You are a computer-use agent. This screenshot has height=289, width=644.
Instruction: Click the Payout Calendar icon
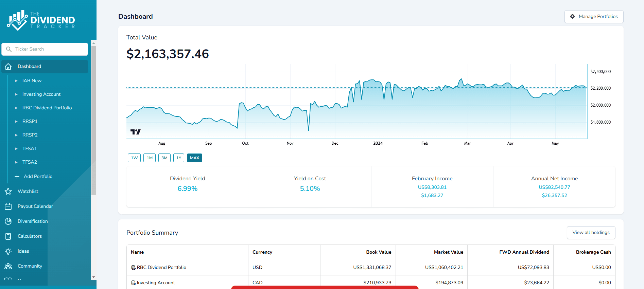click(x=8, y=206)
